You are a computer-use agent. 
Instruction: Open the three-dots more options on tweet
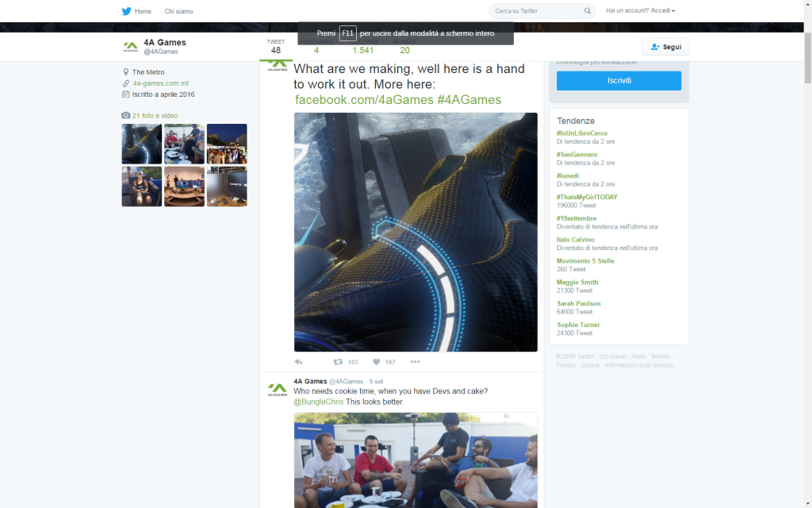[x=415, y=362]
